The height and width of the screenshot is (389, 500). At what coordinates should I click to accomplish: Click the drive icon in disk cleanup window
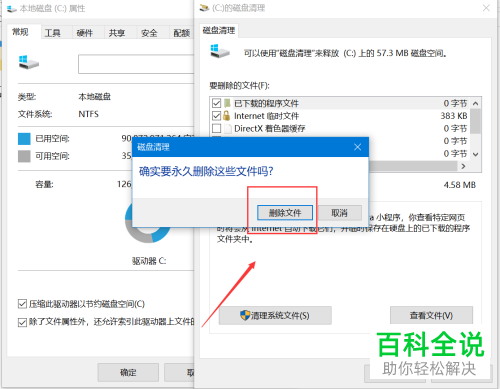pos(220,51)
